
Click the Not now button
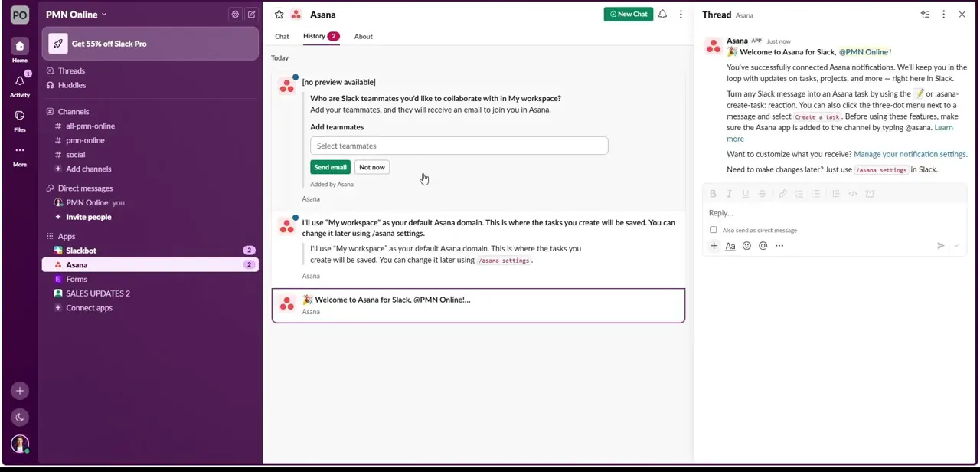372,167
